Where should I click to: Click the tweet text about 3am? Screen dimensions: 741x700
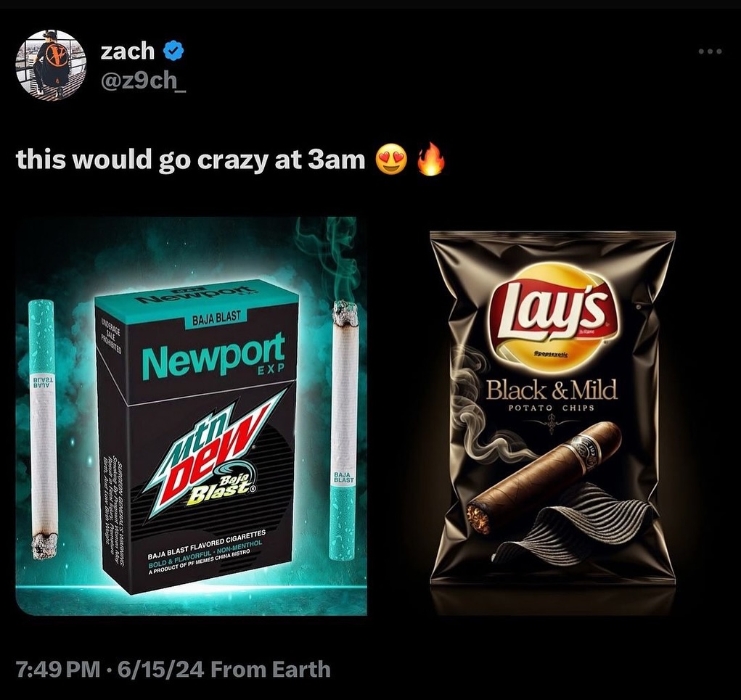pyautogui.click(x=190, y=160)
